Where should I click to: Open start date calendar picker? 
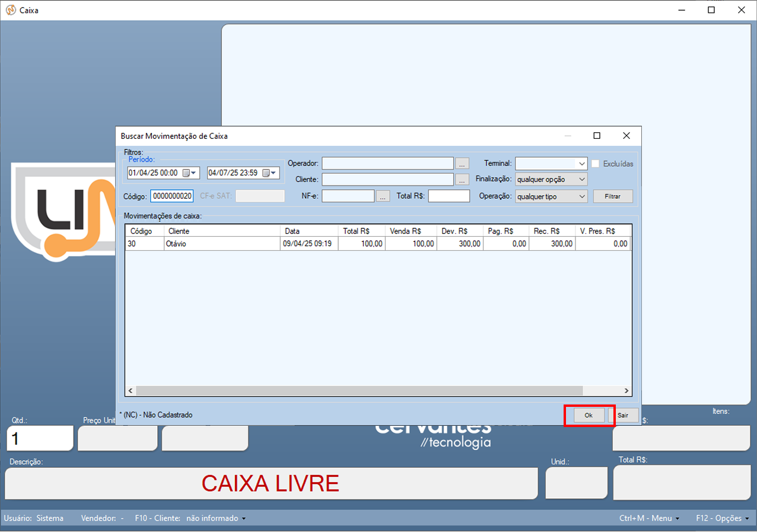(189, 173)
